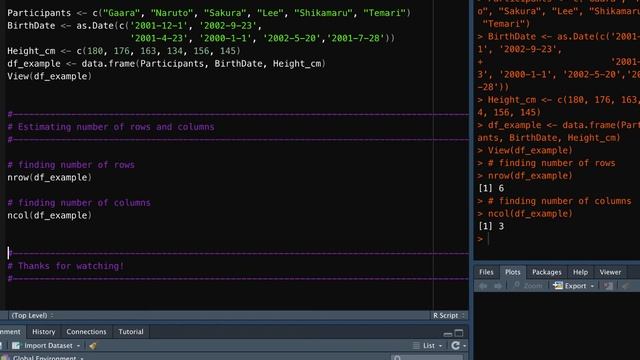Click the '# Thanks for watching!' comment
This screenshot has width=640, height=360.
click(66, 266)
